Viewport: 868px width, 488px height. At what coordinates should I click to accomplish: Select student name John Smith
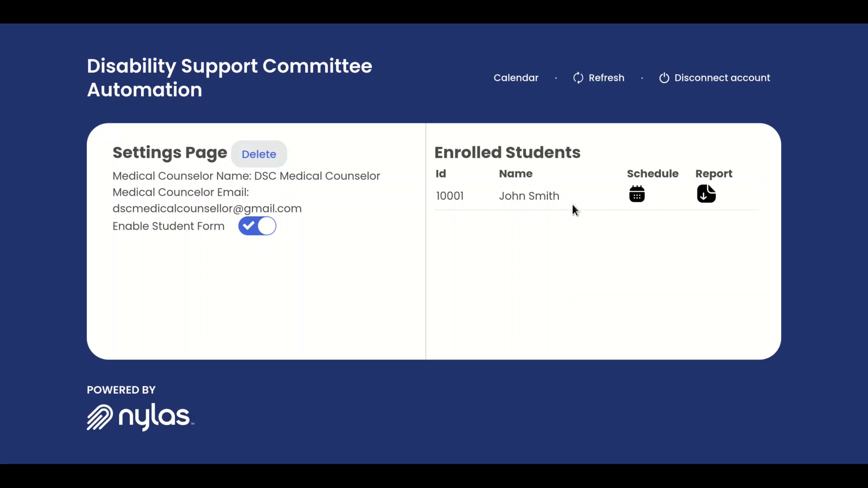pos(529,196)
